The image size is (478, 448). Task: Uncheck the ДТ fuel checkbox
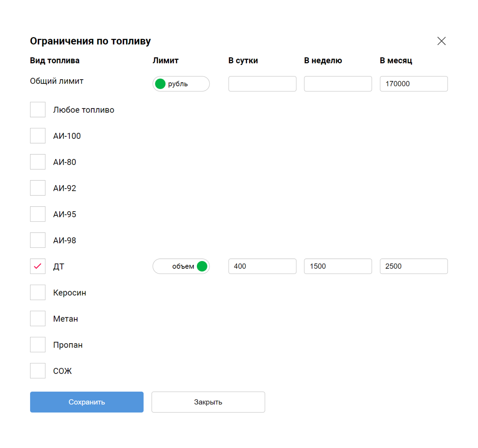[38, 266]
